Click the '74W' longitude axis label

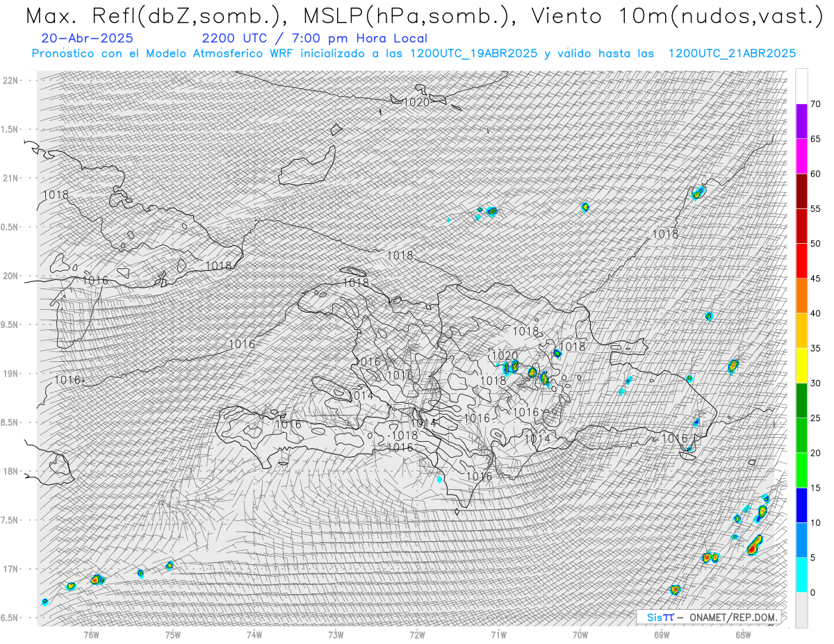pos(254,635)
